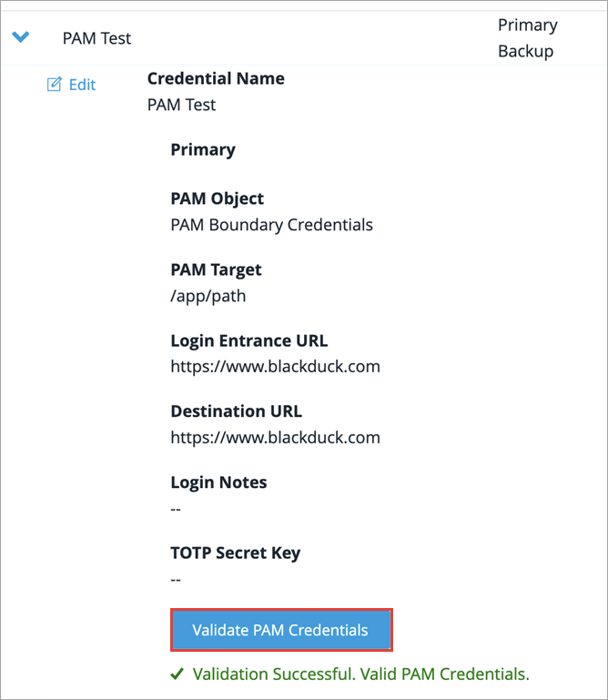This screenshot has height=700, width=608.
Task: Click the Destination URL field label
Action: coord(237,411)
